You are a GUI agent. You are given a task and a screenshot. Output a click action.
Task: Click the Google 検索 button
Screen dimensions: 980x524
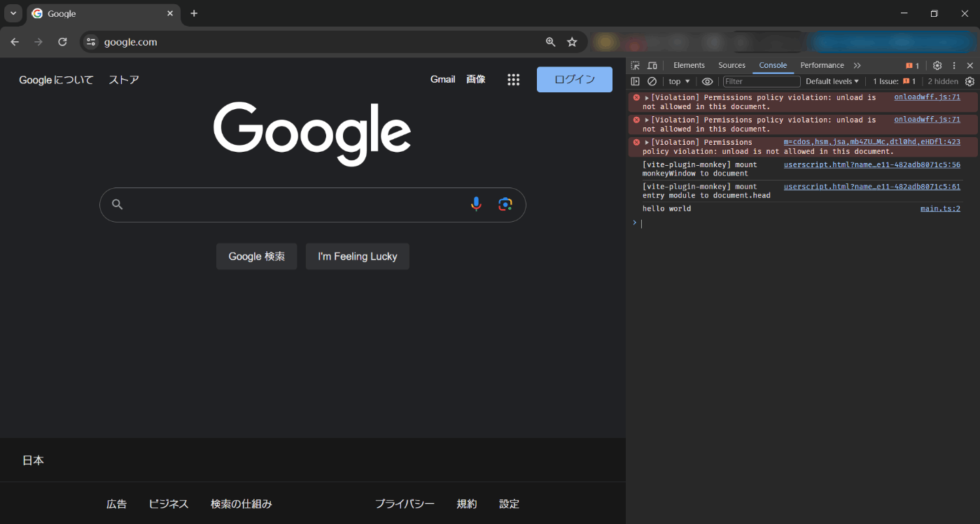click(x=256, y=256)
